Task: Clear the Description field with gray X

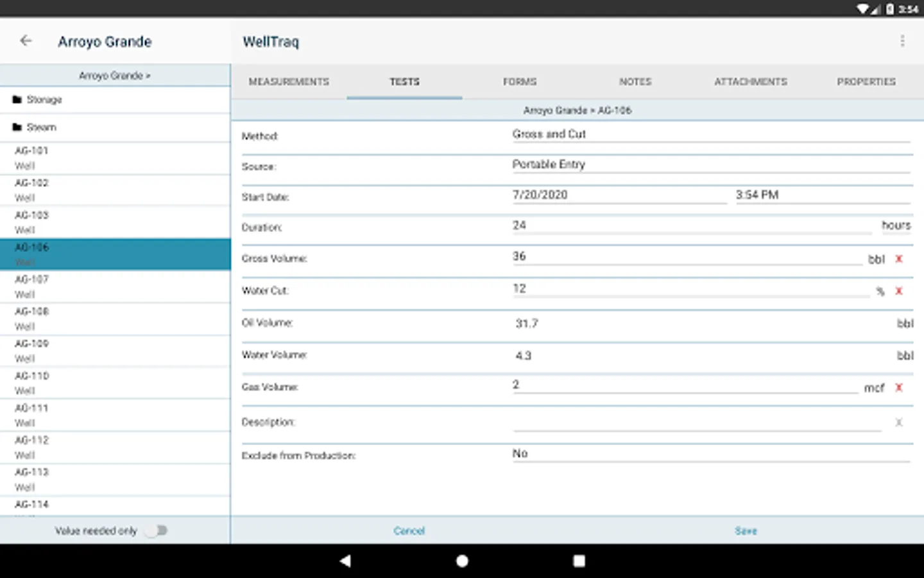Action: coord(899,422)
